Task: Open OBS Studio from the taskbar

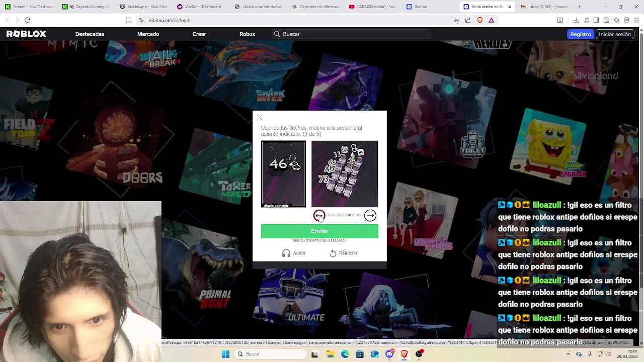Action: pyautogui.click(x=419, y=354)
